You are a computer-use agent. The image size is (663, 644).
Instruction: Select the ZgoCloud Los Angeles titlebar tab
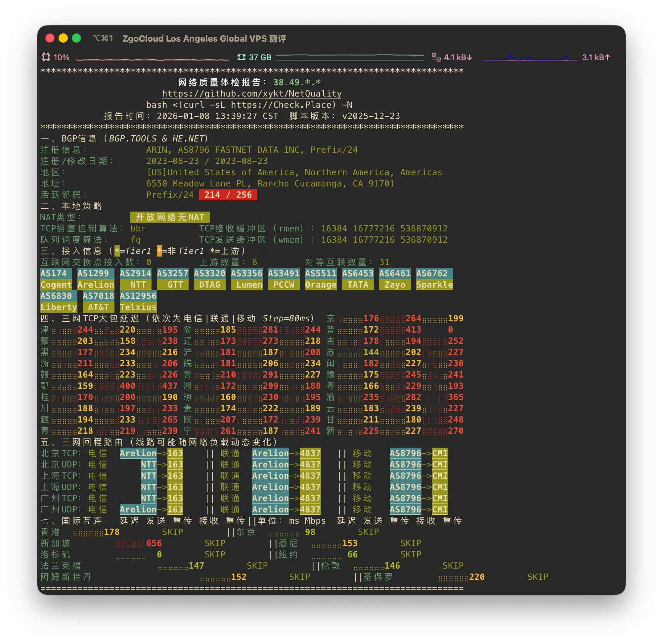[x=204, y=39]
